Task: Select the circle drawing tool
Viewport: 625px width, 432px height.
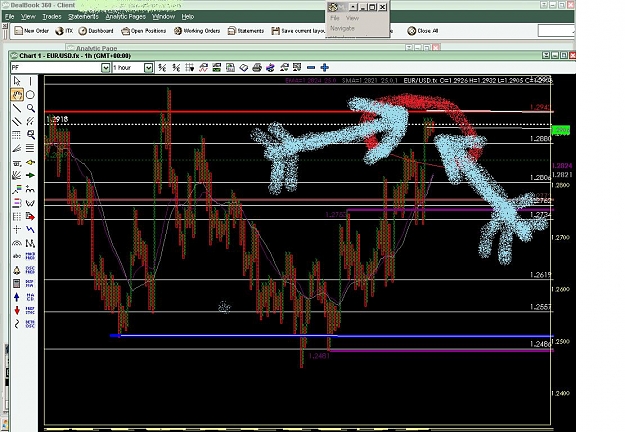Action: pos(30,95)
